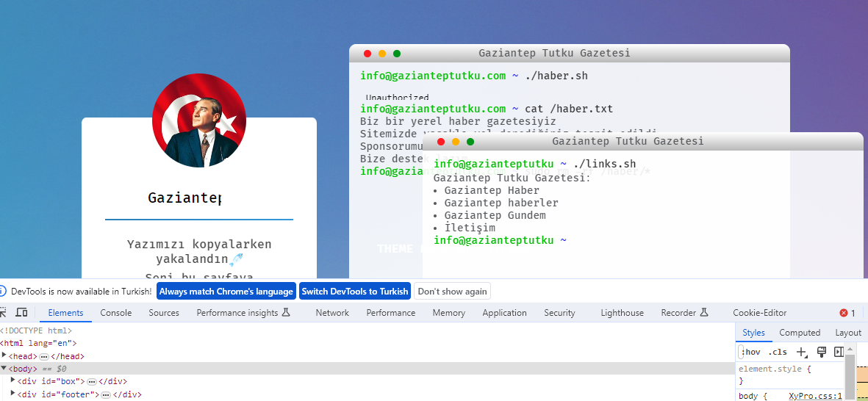Toggle the .cls element classes panel
The width and height of the screenshot is (868, 401).
click(x=777, y=352)
